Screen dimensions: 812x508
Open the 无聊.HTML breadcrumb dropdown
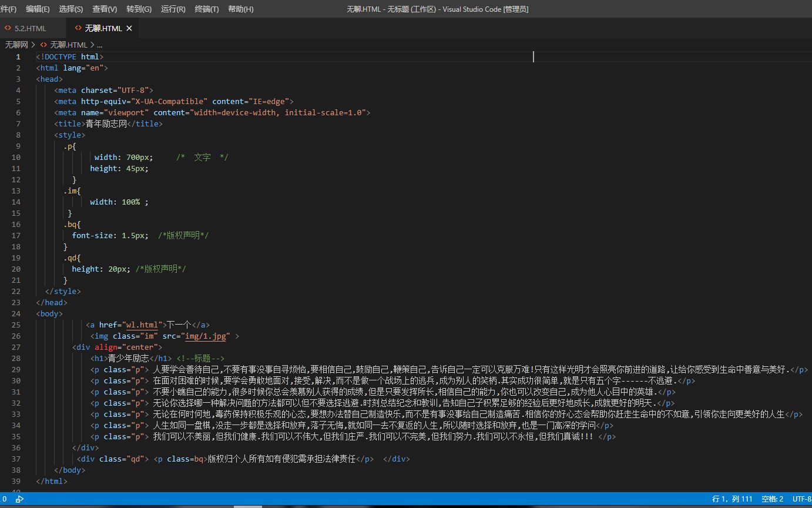(x=68, y=45)
